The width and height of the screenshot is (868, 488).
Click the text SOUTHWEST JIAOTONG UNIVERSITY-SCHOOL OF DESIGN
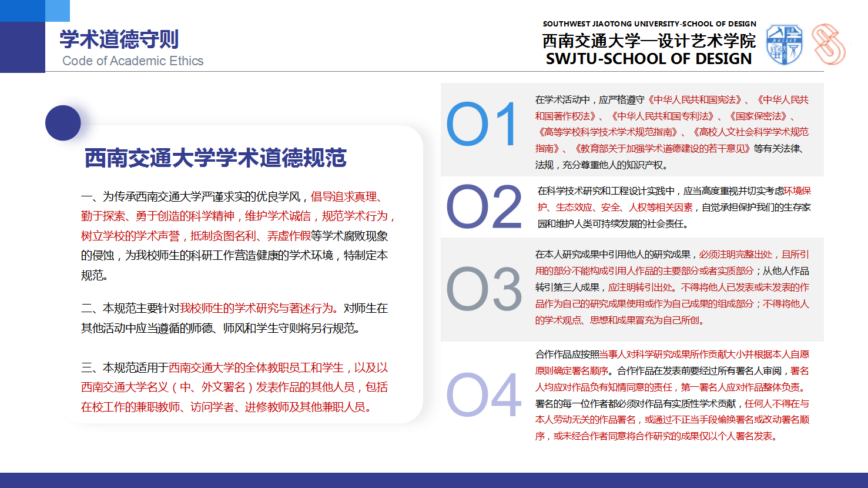649,24
